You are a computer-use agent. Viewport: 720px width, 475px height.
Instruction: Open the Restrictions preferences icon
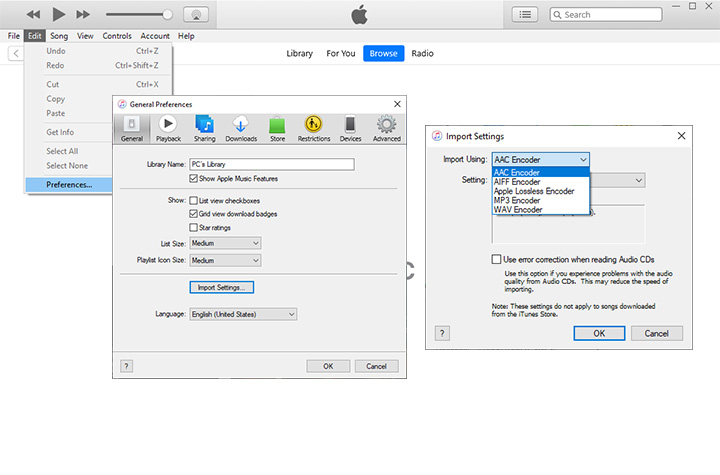(x=314, y=129)
